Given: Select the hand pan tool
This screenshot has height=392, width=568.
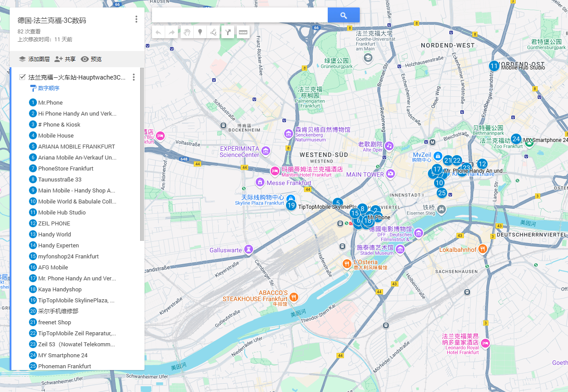Looking at the screenshot, I should tap(187, 32).
